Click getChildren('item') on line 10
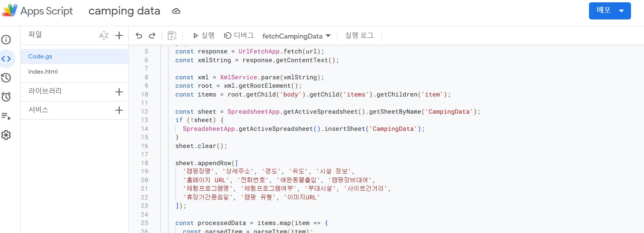The height and width of the screenshot is (233, 644). 412,95
